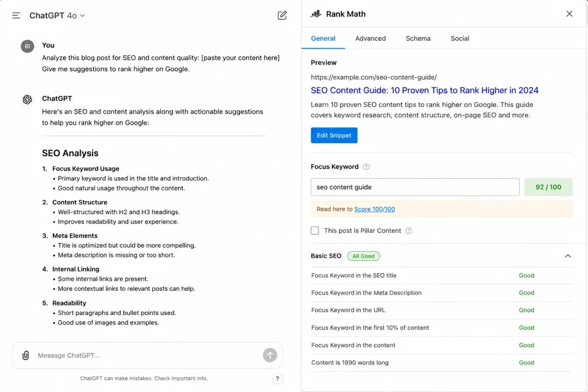This screenshot has height=392, width=588.
Task: Click the focus keyword input field
Action: (x=415, y=187)
